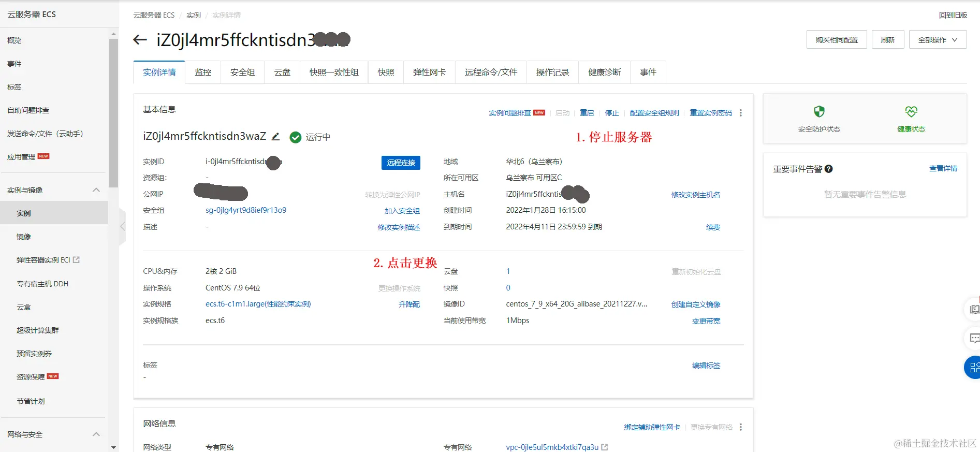Screen dimensions: 980x452
Task: Open instance spec ecs.t6-c1m1.large link
Action: (x=258, y=304)
